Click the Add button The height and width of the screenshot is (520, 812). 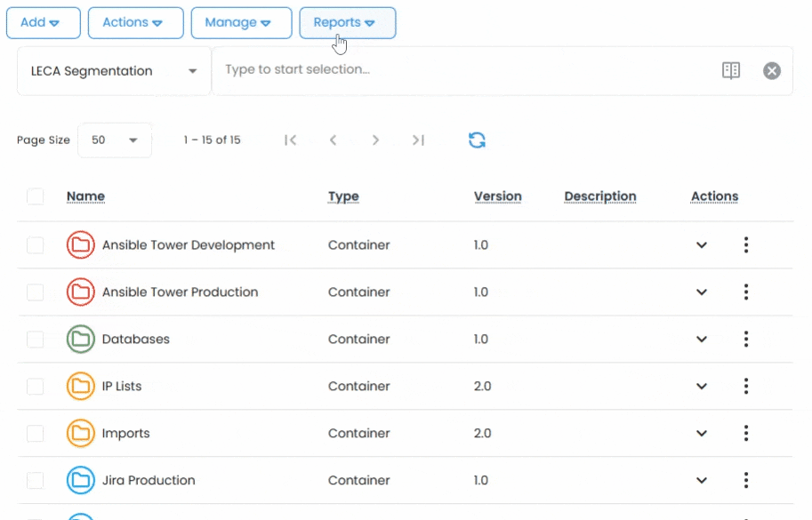tap(43, 23)
